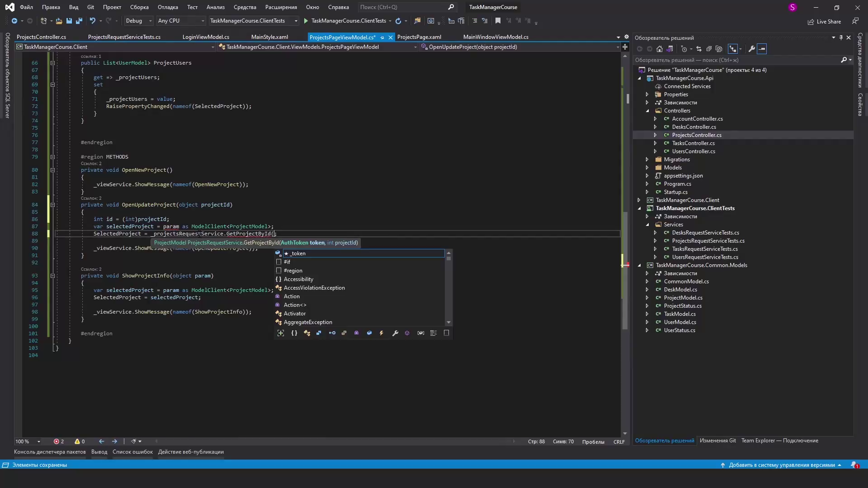Open the Any CPU platform dropdown
This screenshot has width=868, height=488.
click(x=181, y=21)
